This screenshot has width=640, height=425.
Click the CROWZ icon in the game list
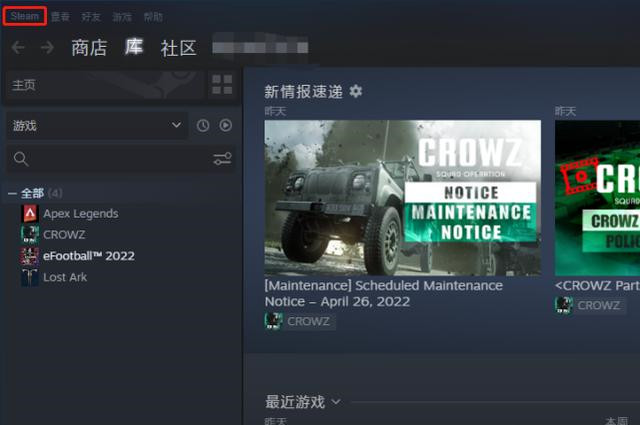tap(30, 235)
